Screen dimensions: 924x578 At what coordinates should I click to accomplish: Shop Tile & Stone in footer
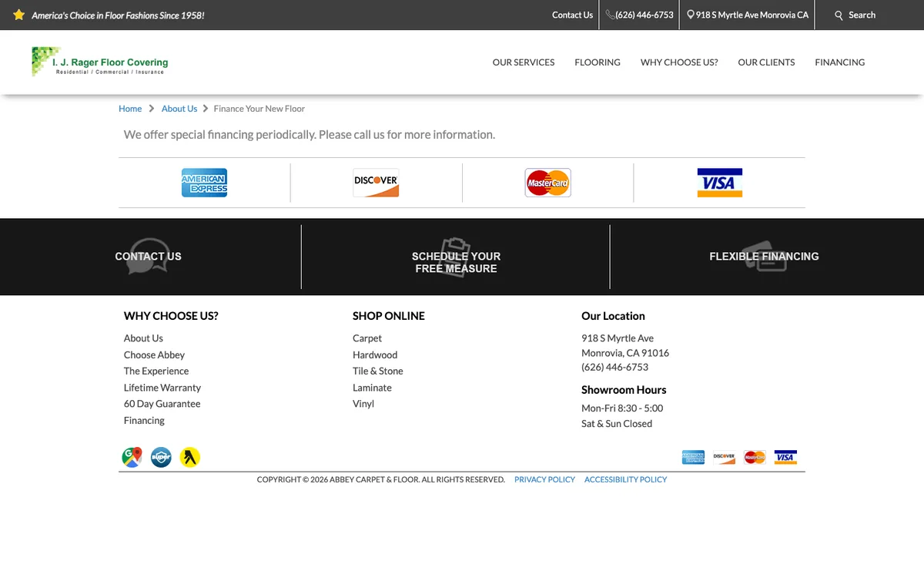pos(378,371)
